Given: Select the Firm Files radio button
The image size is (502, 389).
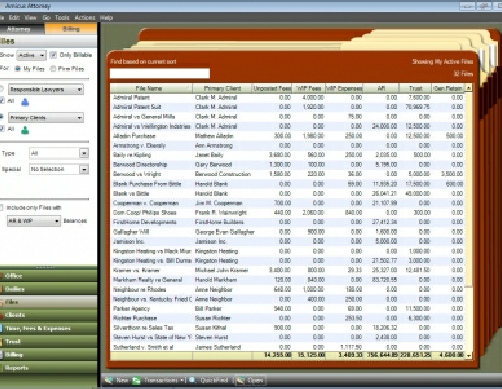Looking at the screenshot, I should coord(53,69).
